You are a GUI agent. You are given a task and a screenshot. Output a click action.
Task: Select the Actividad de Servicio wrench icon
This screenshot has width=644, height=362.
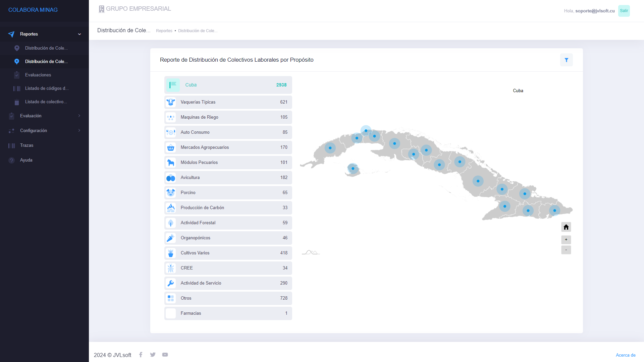coord(171,283)
